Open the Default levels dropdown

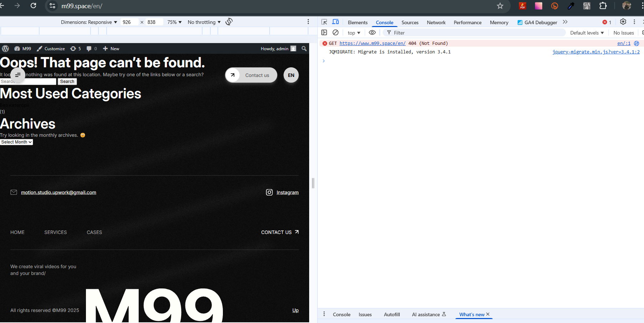[587, 33]
